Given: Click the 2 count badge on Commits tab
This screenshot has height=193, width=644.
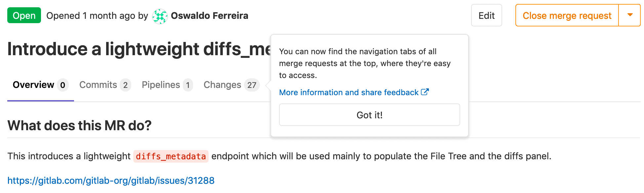Looking at the screenshot, I should point(125,85).
